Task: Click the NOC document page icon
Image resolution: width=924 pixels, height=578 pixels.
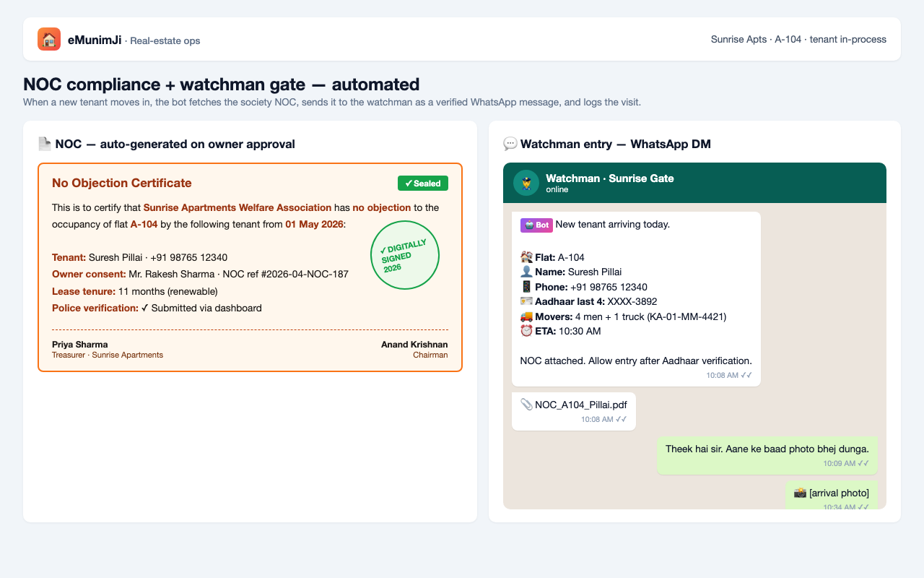Action: (45, 144)
